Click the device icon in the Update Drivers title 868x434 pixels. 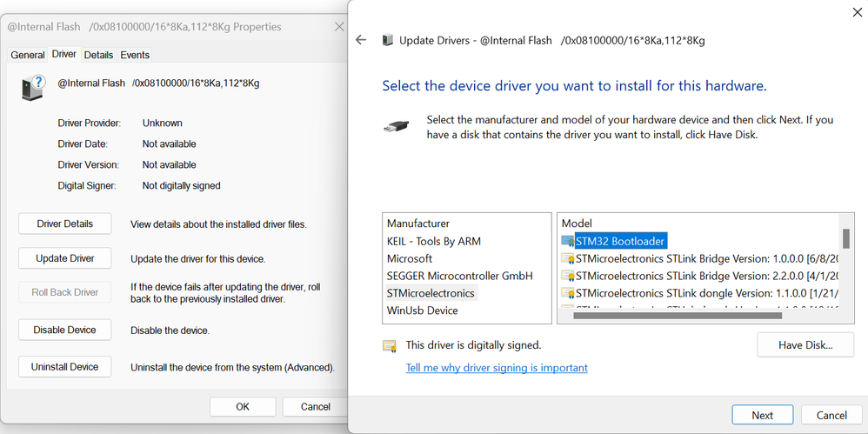click(388, 40)
